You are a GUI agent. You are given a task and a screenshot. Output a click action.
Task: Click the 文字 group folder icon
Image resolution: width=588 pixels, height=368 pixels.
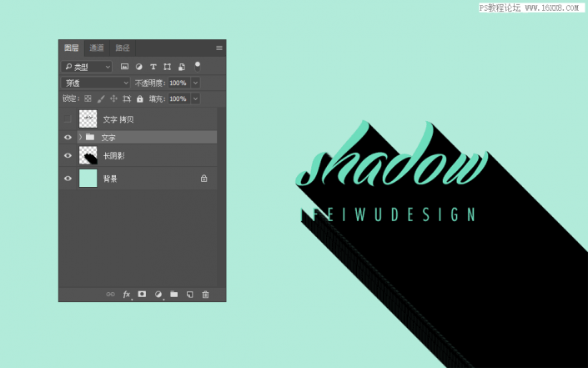(x=90, y=138)
